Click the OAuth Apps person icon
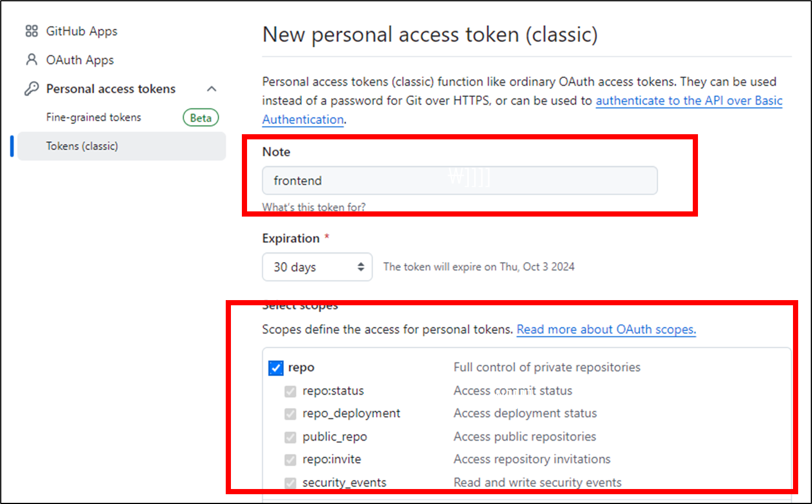Viewport: 812px width, 504px height. coord(32,59)
